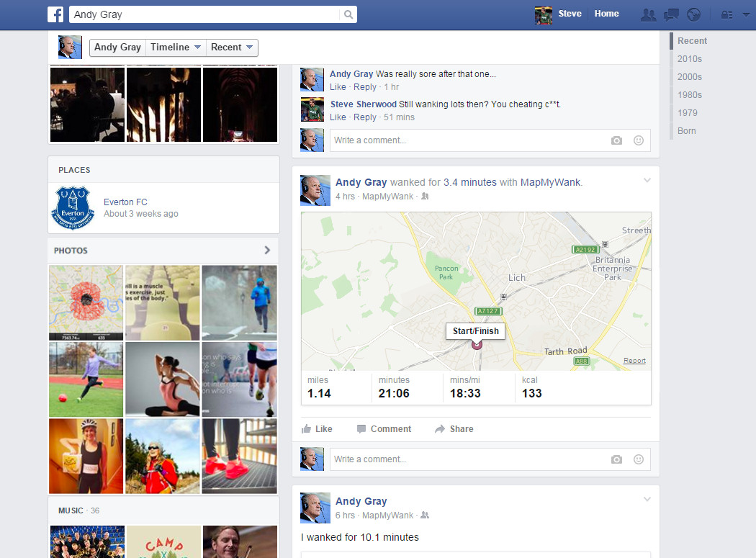Viewport: 756px width, 558px height.
Task: Reply to Steve Sherwood's comment
Action: pyautogui.click(x=364, y=117)
